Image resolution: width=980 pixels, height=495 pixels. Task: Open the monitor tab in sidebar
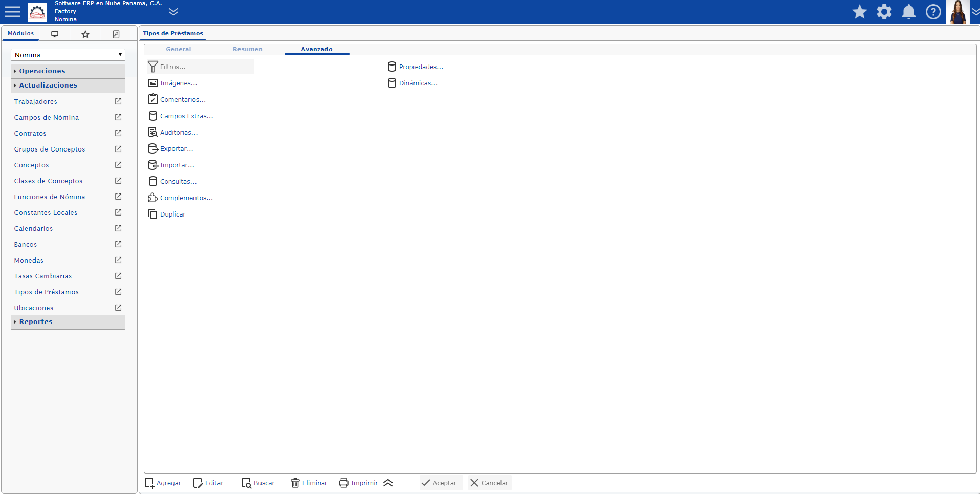[55, 34]
